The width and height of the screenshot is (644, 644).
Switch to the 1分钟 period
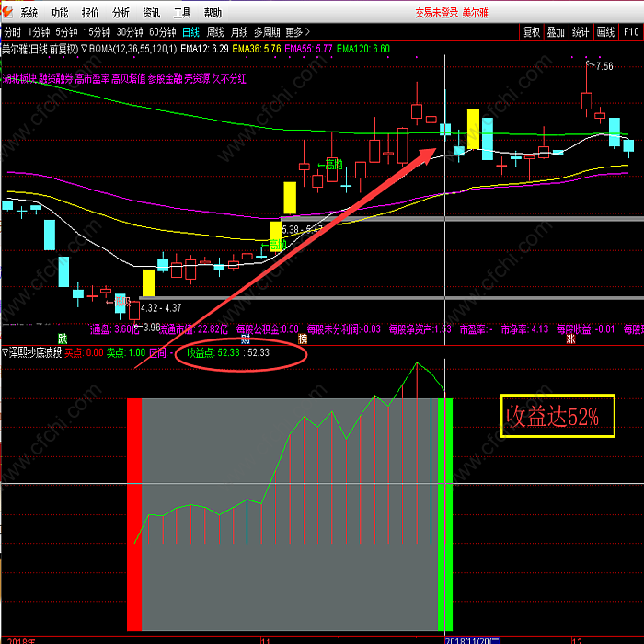click(x=39, y=32)
